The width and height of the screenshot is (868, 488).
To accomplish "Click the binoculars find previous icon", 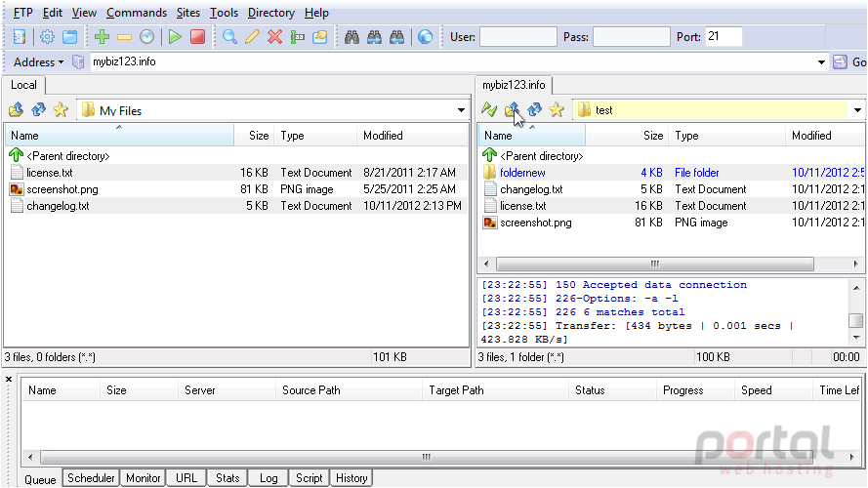I will click(x=397, y=37).
